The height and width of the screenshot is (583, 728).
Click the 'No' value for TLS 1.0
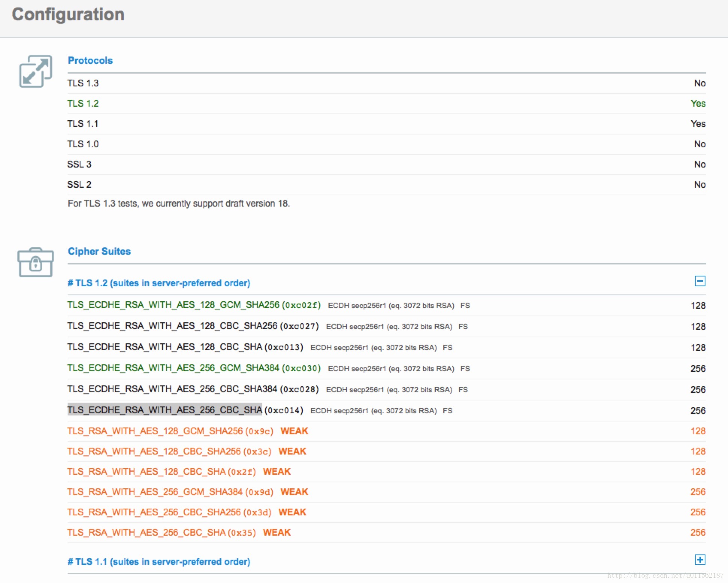(700, 144)
